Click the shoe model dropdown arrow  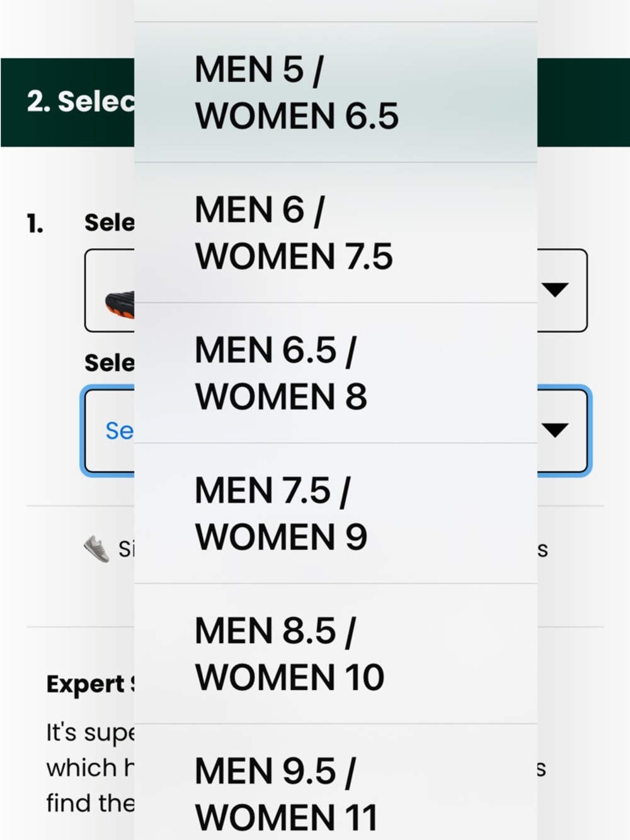coord(555,290)
